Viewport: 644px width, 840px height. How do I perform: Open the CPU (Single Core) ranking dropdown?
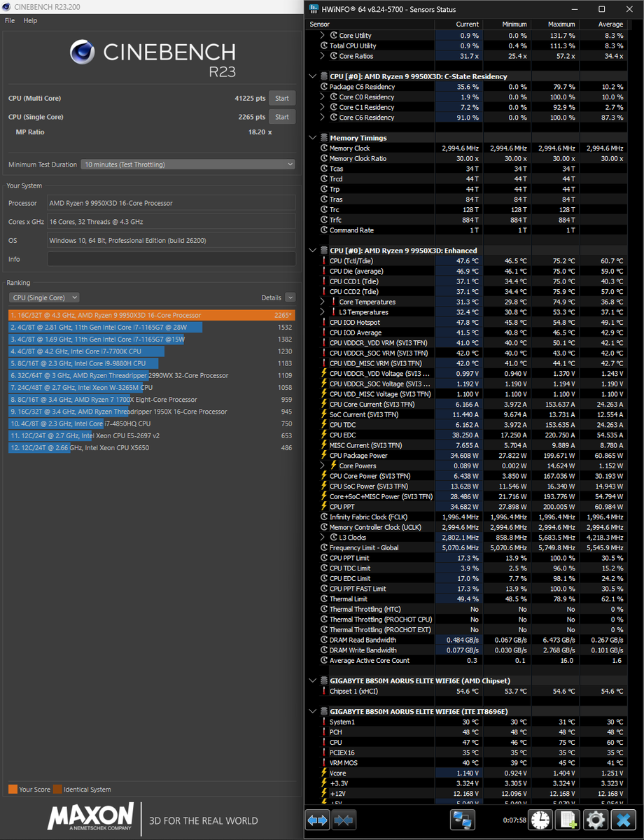click(43, 297)
